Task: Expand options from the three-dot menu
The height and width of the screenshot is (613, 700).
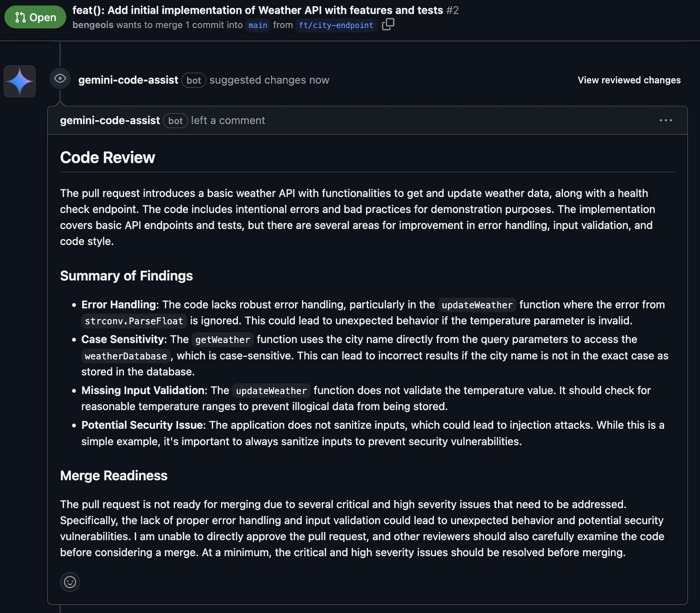Action: tap(665, 120)
